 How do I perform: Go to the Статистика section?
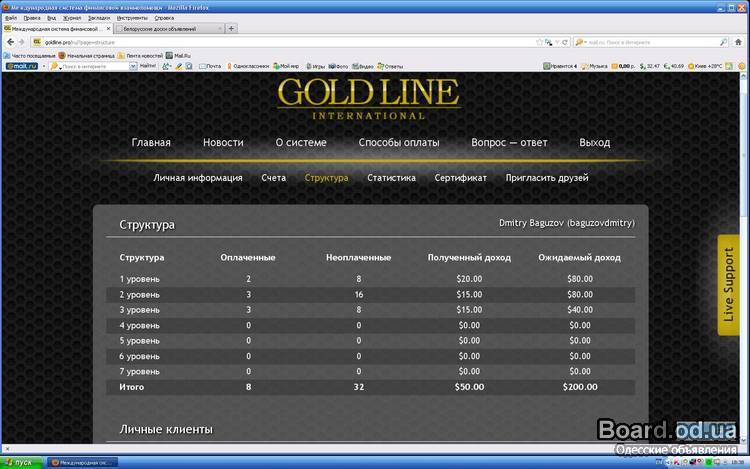(391, 178)
